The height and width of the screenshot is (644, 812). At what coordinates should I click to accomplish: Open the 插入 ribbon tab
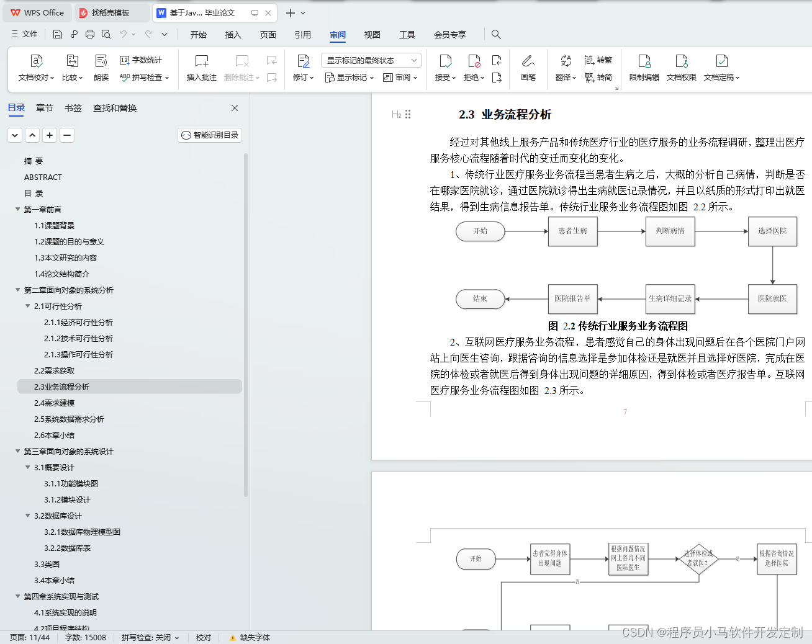click(x=233, y=35)
